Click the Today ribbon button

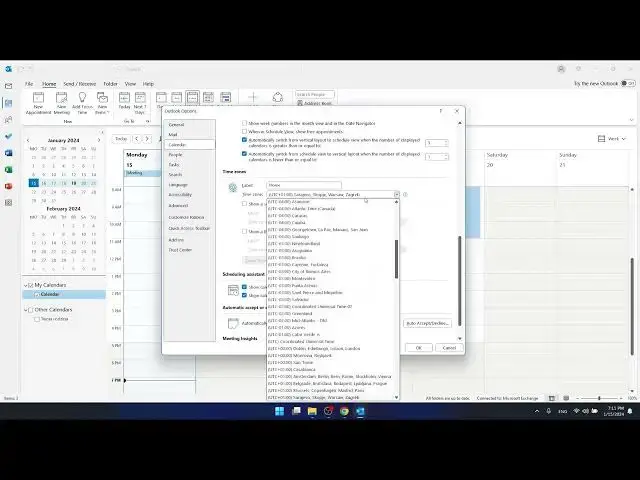pos(124,101)
